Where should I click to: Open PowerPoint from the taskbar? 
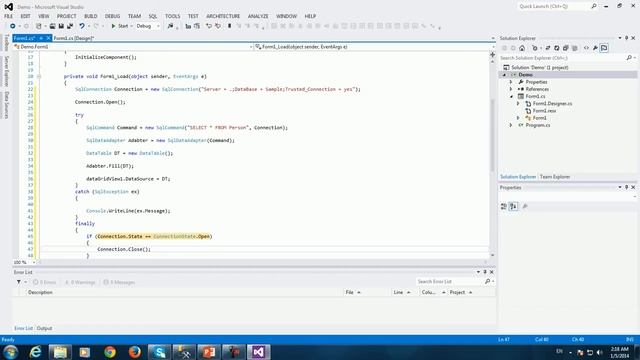pyautogui.click(x=209, y=352)
